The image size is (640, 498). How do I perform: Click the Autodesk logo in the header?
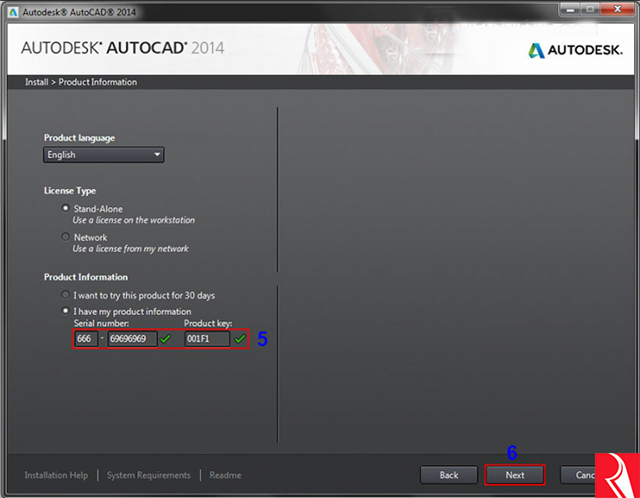(x=575, y=50)
